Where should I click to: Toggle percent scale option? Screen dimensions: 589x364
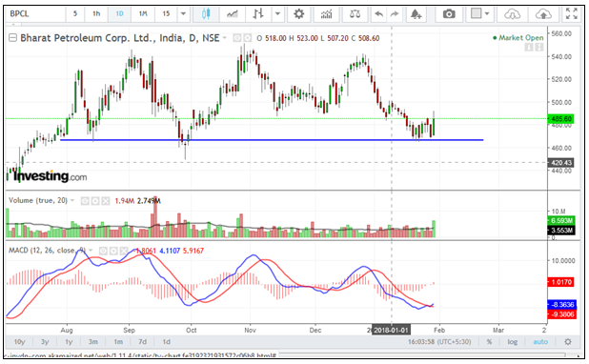(x=489, y=342)
